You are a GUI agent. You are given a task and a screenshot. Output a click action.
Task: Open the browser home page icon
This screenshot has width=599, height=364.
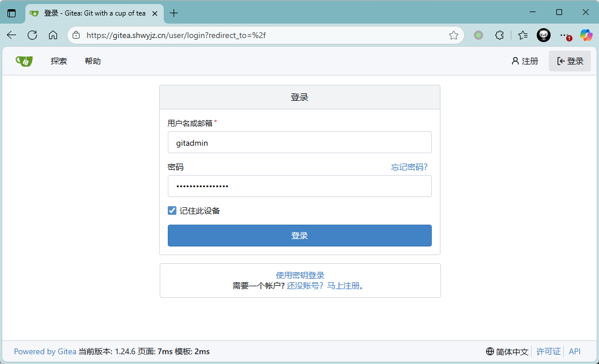coord(53,35)
